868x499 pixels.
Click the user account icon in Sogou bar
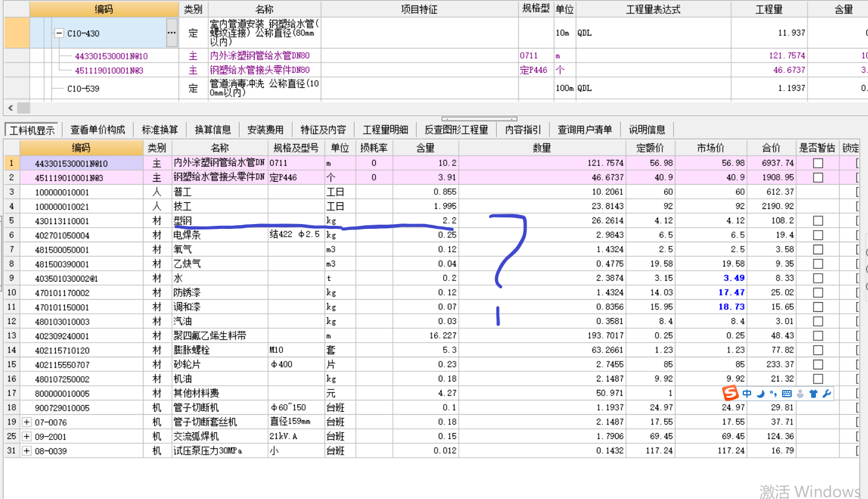[800, 394]
